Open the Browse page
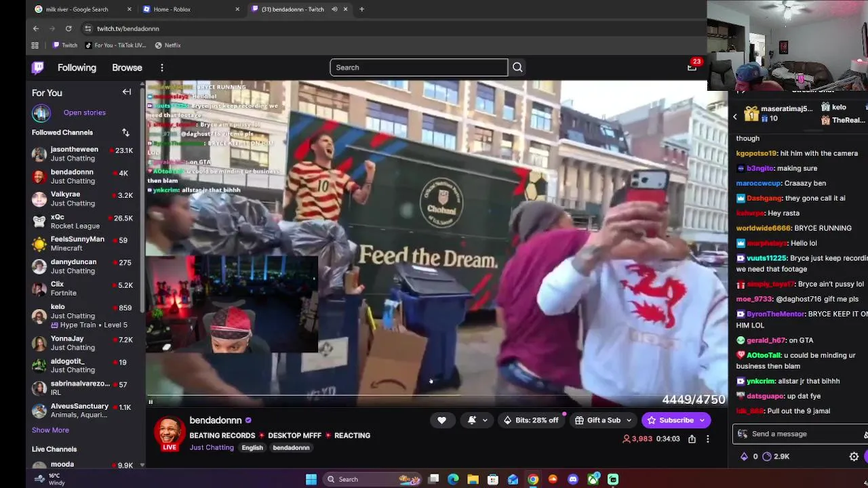This screenshot has width=868, height=488. pyautogui.click(x=127, y=68)
